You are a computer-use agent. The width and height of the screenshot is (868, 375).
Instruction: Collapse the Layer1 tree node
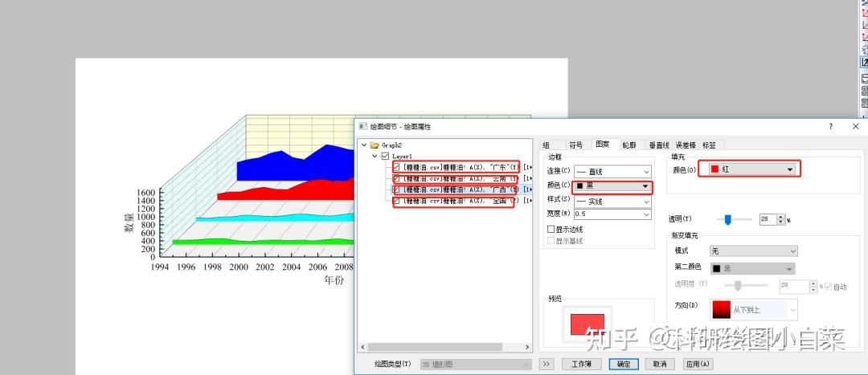pyautogui.click(x=375, y=157)
